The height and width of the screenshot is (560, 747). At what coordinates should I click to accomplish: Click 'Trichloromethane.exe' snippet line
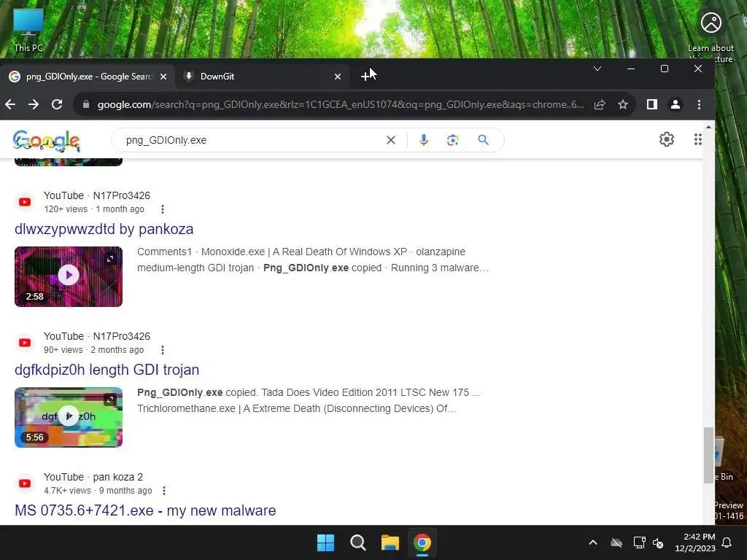click(296, 408)
